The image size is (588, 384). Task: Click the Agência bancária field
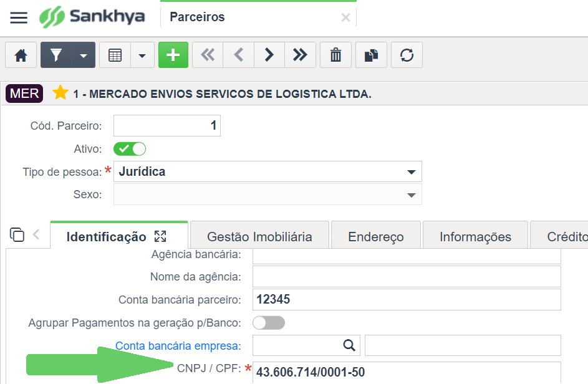tap(407, 256)
